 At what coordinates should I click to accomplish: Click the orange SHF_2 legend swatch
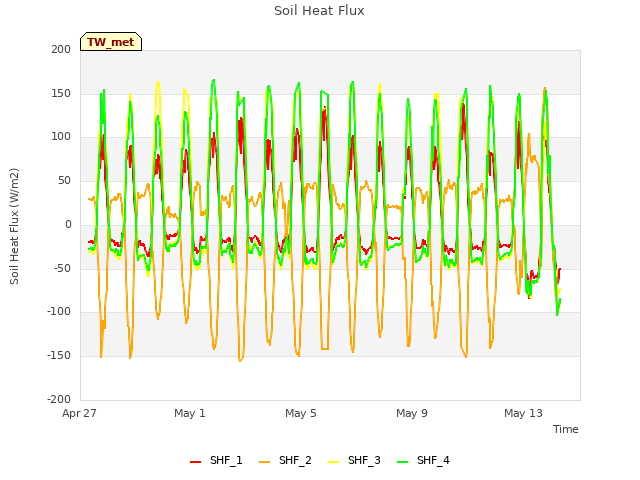(264, 462)
